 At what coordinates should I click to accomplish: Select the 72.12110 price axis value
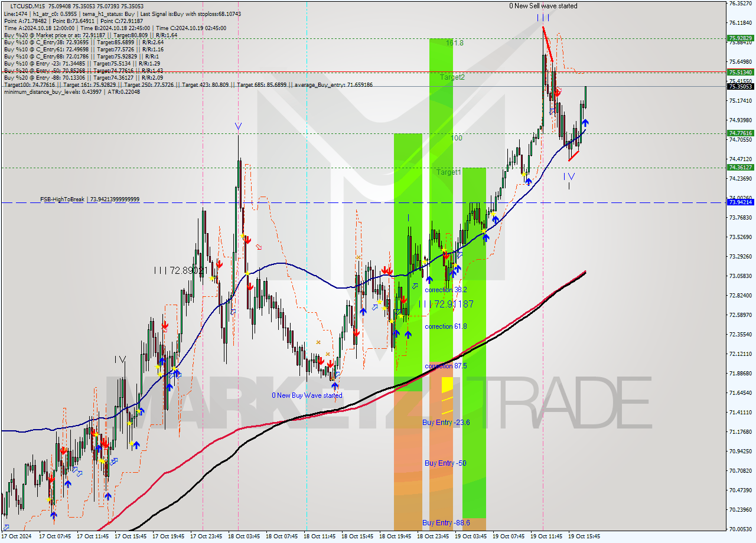[x=741, y=354]
